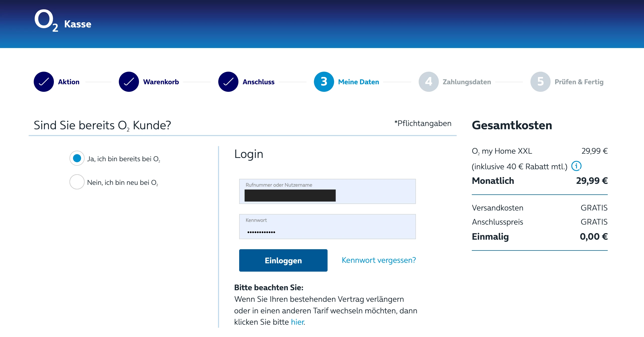Click the Aktion step checkmark circle
Screen dimensions: 644x337
point(44,82)
